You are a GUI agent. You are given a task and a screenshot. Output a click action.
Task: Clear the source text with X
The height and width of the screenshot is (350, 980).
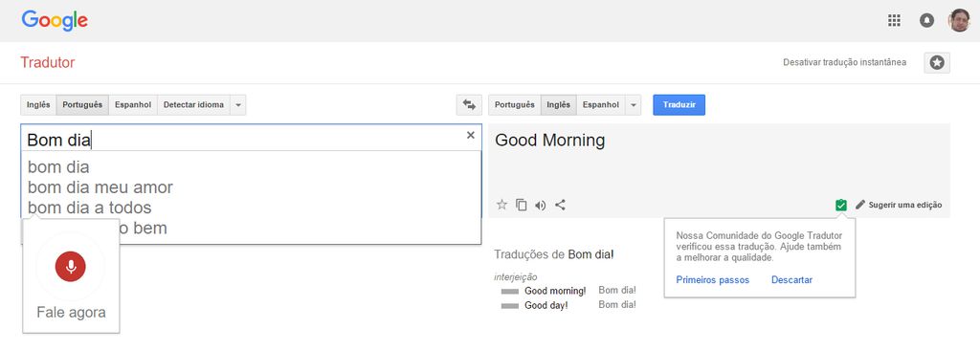click(x=471, y=135)
